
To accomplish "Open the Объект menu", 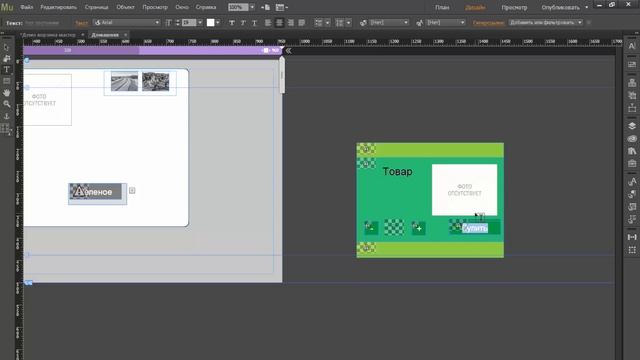I will click(125, 7).
